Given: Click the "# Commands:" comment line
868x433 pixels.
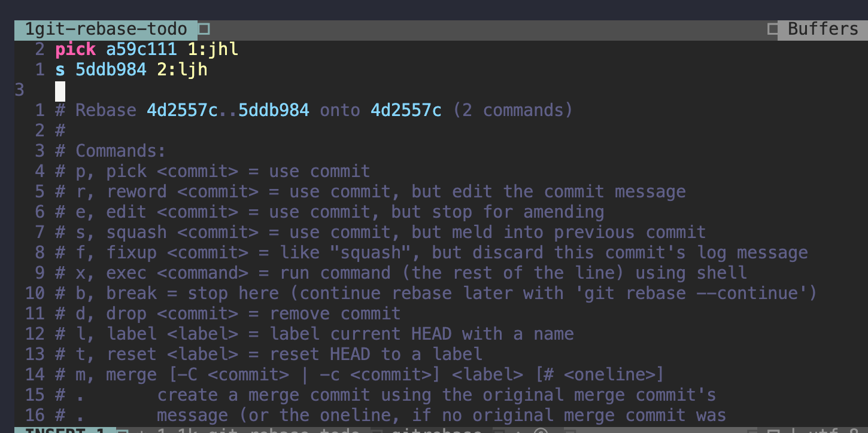Looking at the screenshot, I should tap(110, 151).
